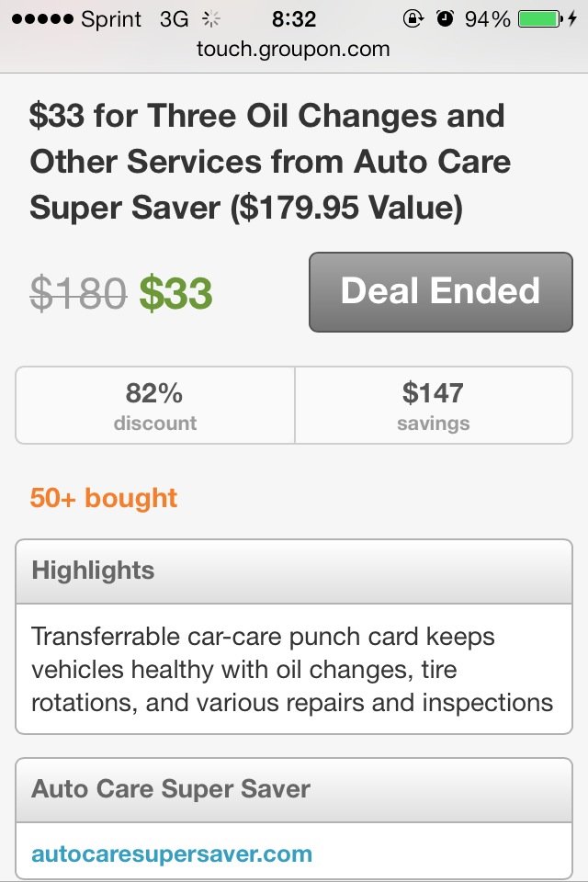This screenshot has width=588, height=882.
Task: Tap the Sprint carrier label
Action: coord(111,19)
